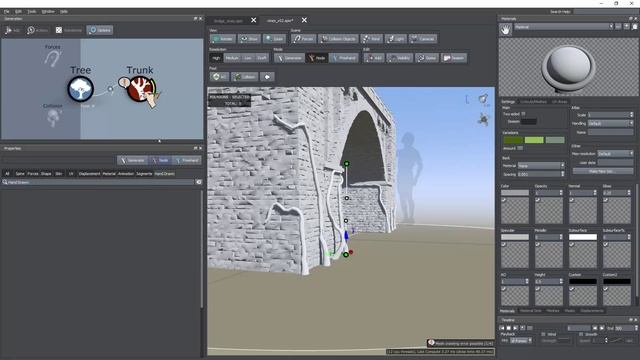Click the Curves button in Edit group
Image resolution: width=640 pixels, height=360 pixels.
point(427,58)
